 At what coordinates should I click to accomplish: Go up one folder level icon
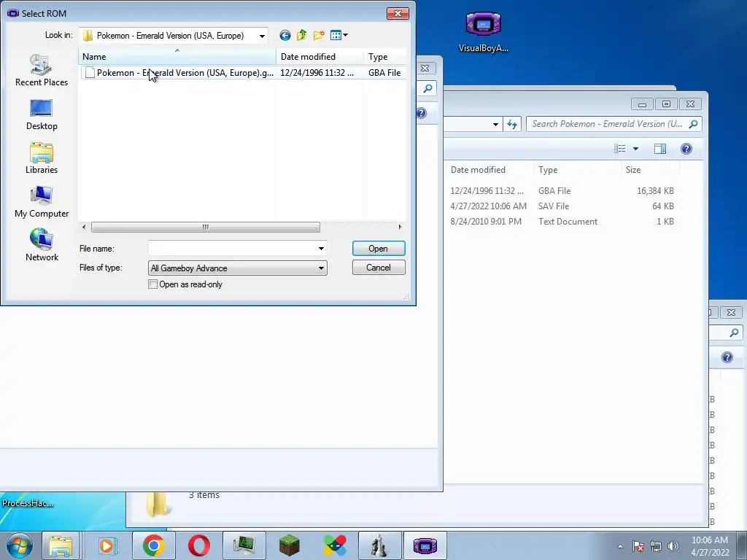(301, 35)
